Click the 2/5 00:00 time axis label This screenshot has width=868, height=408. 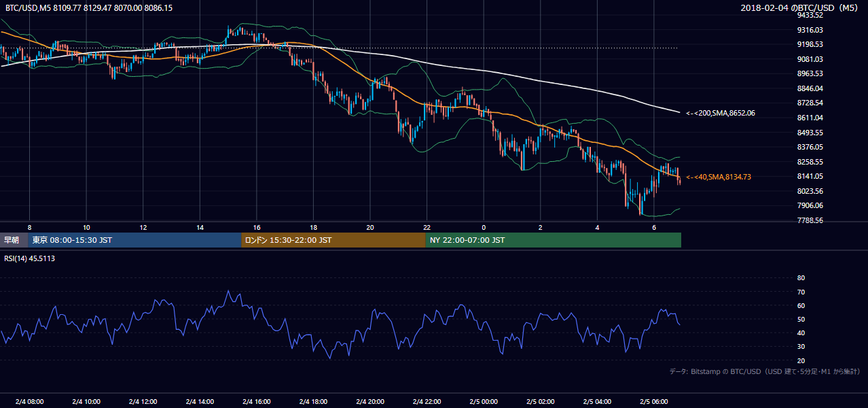(x=484, y=401)
